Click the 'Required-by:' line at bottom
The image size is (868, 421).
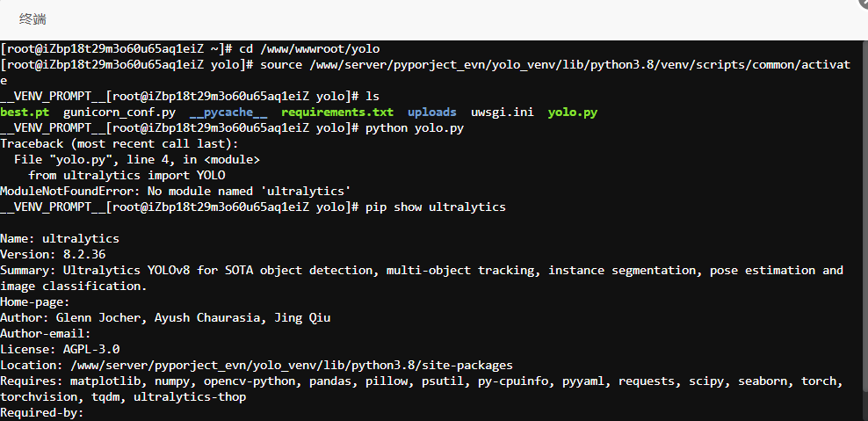pyautogui.click(x=41, y=413)
